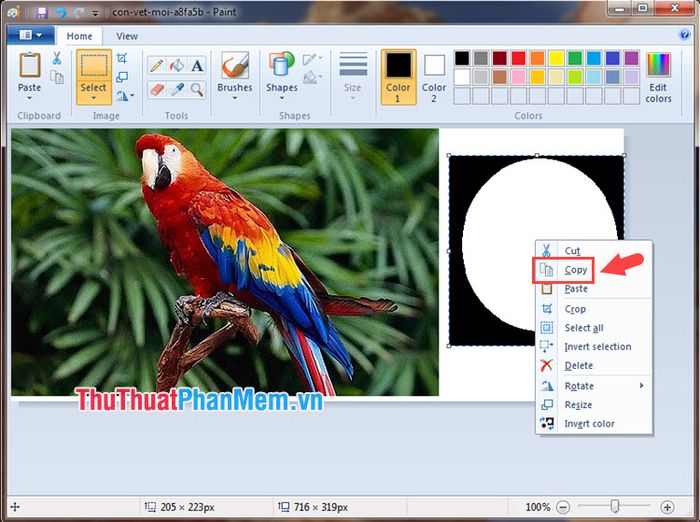Toggle Color 2 as active color
700x522 pixels.
click(434, 77)
